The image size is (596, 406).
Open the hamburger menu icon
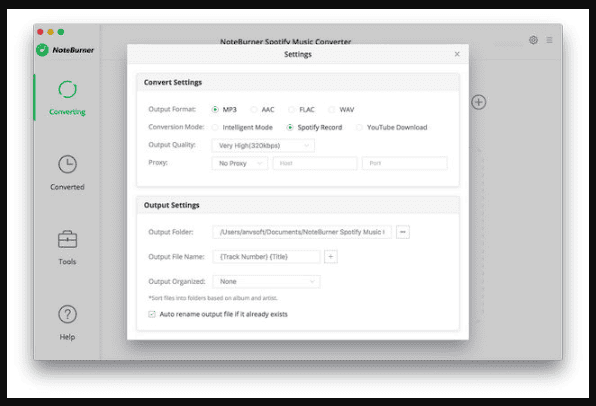tap(549, 40)
